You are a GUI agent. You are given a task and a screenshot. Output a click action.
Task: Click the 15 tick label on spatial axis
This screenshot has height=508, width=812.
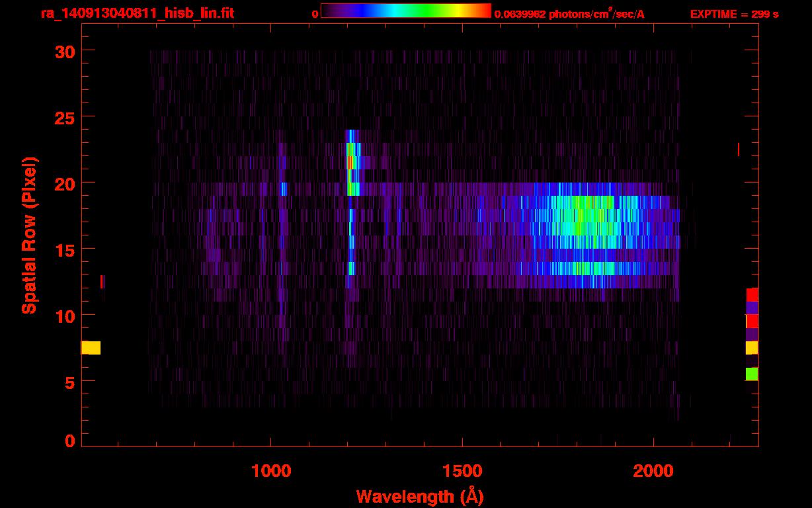pyautogui.click(x=65, y=249)
